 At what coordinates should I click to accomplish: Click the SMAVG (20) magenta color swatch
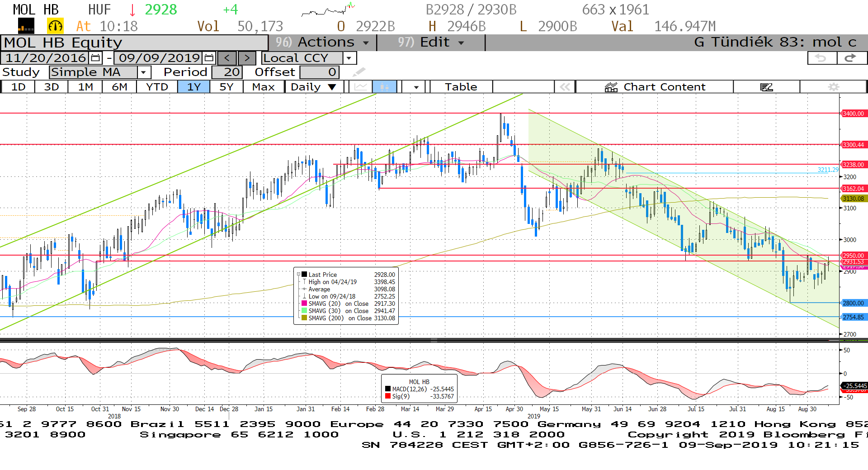pyautogui.click(x=304, y=303)
